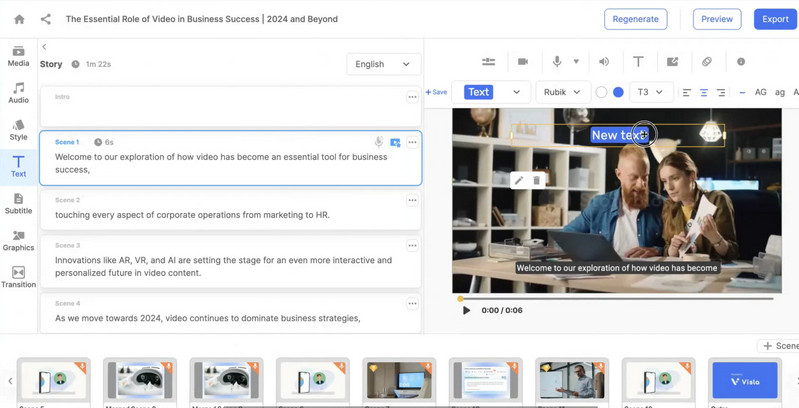Pick the blue color swatch
This screenshot has height=408, width=799.
[x=618, y=92]
